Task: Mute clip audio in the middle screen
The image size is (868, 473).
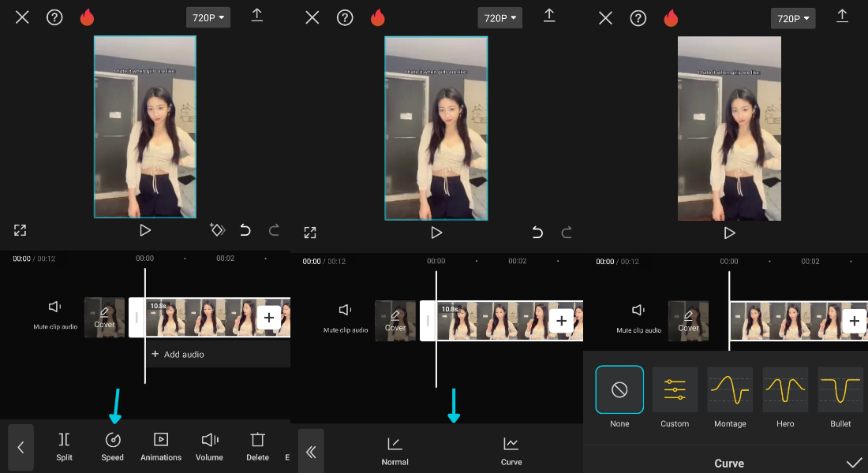Action: [x=346, y=318]
